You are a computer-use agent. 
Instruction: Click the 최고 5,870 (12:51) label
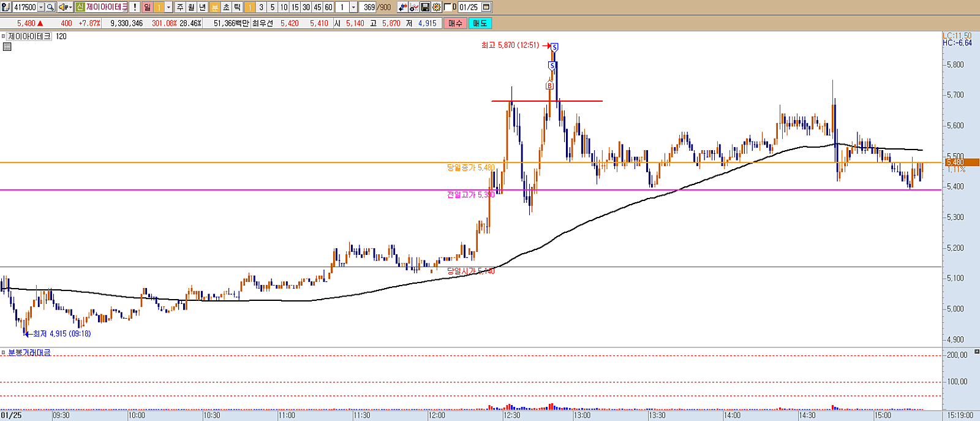click(x=510, y=45)
